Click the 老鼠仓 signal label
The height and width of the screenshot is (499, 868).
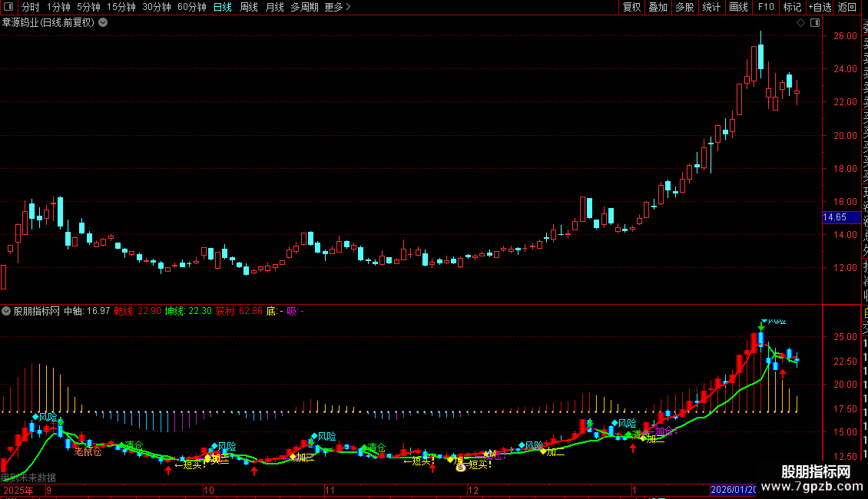(88, 452)
